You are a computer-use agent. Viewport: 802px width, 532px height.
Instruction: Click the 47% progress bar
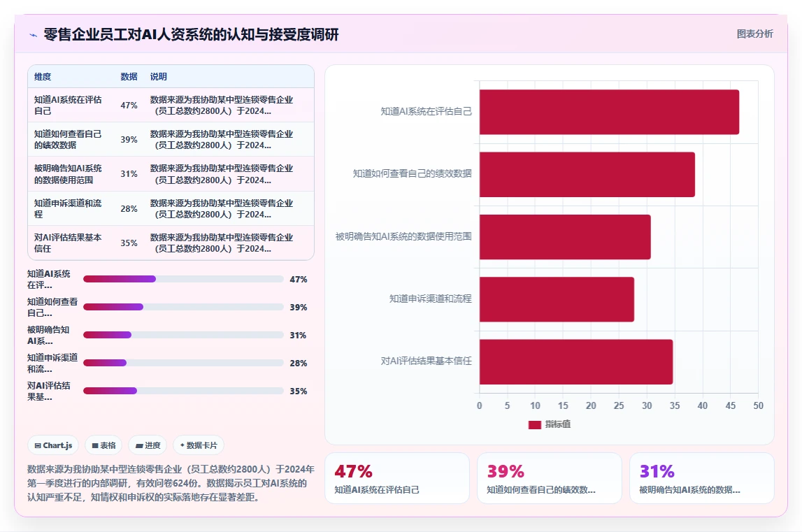[x=183, y=279]
